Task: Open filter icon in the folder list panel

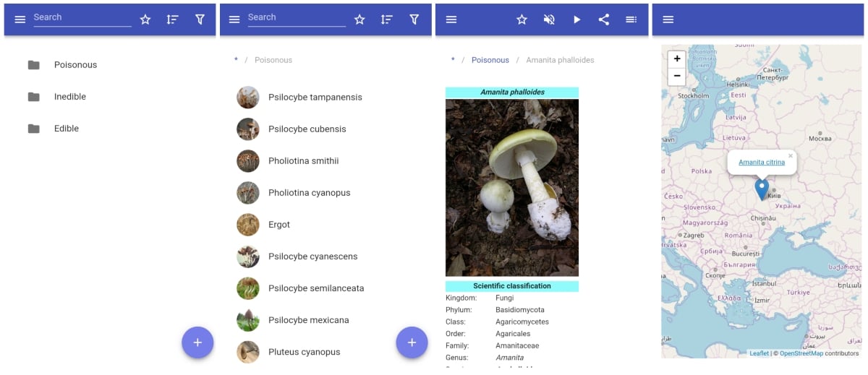Action: click(200, 20)
